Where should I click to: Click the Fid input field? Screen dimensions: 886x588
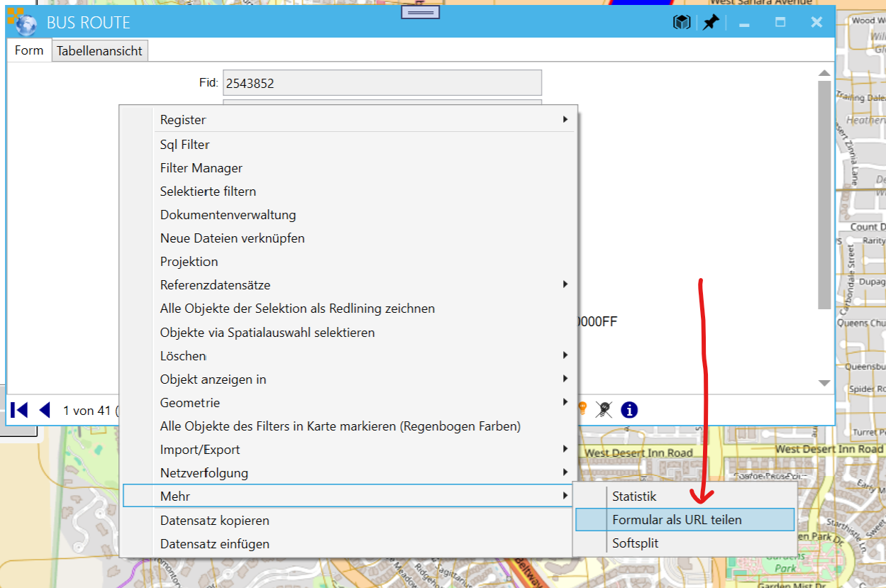(x=382, y=83)
